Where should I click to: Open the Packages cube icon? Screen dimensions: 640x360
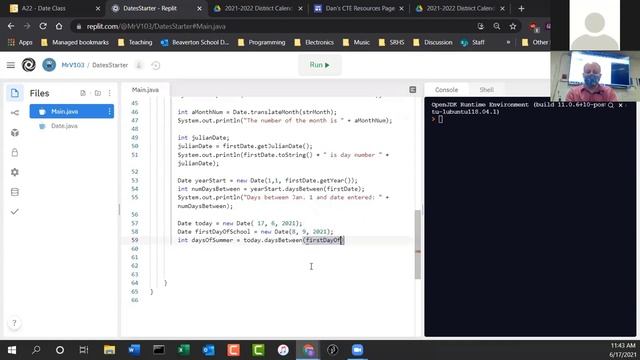point(15,133)
